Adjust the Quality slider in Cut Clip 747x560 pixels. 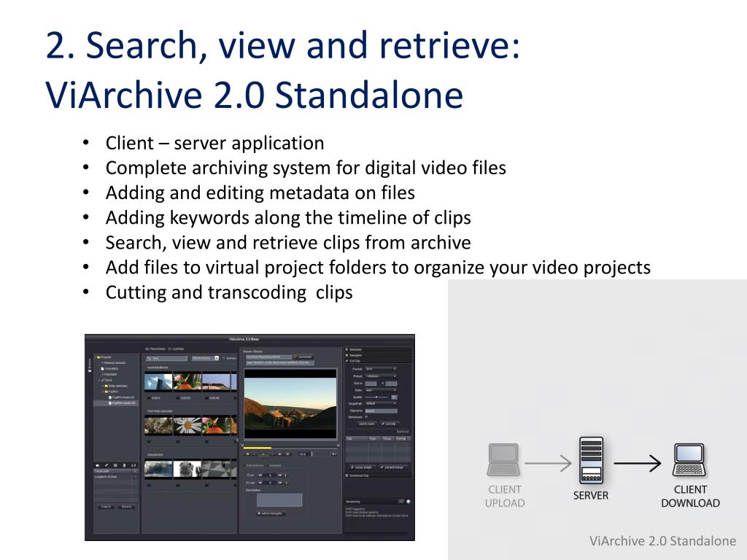click(376, 397)
